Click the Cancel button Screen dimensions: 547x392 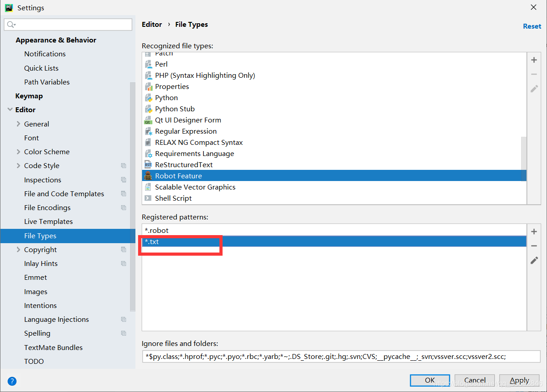[x=475, y=380]
